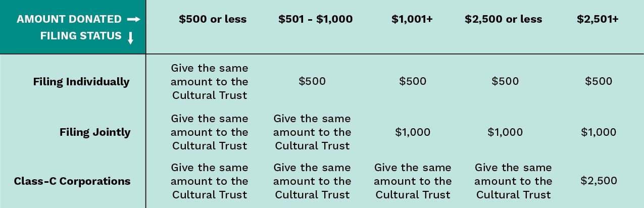The image size is (644, 208).
Task: Click $500 in the $2,501+ column
Action: pyautogui.click(x=599, y=81)
